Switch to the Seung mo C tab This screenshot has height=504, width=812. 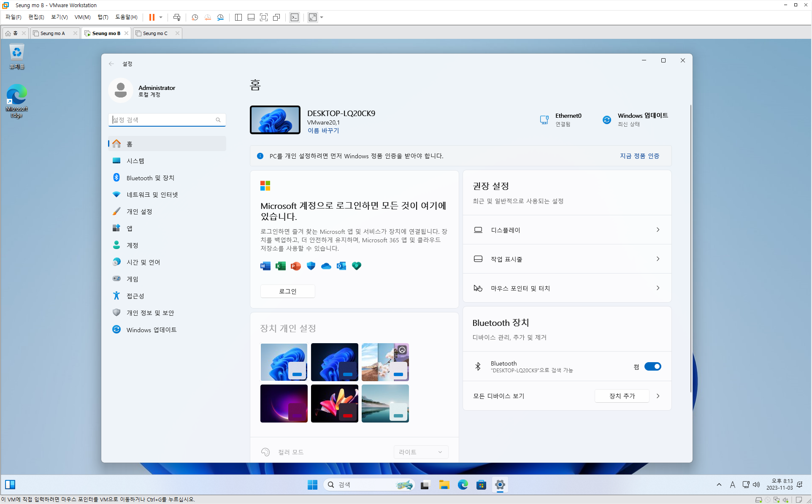pos(155,33)
